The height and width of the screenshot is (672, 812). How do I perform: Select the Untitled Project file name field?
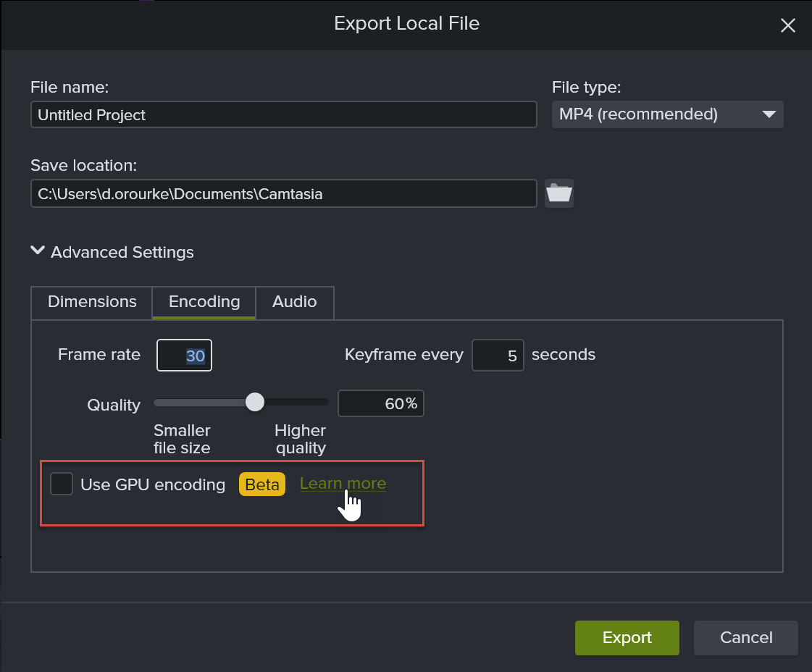(x=283, y=114)
